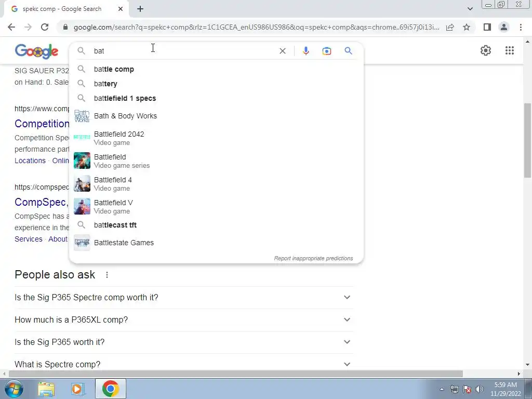Open the network tray icon

click(x=454, y=389)
